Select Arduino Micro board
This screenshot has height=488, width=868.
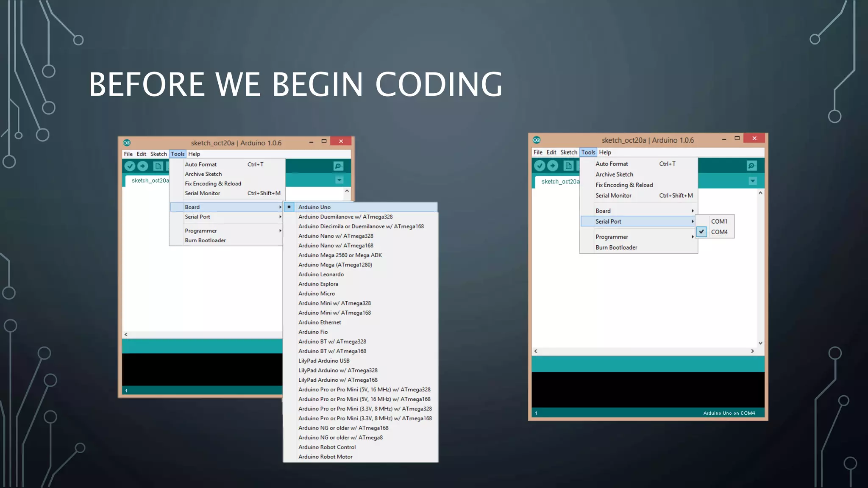[360, 294]
